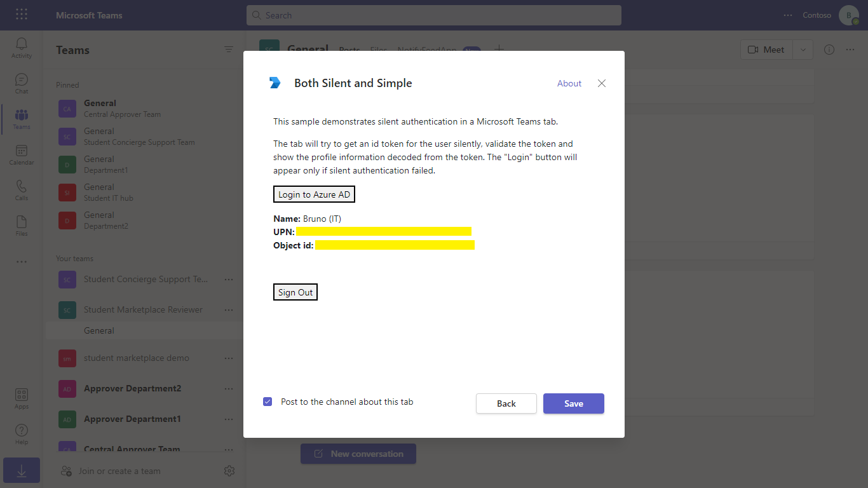
Task: Uncheck Post to the channel about this tab
Action: [268, 402]
